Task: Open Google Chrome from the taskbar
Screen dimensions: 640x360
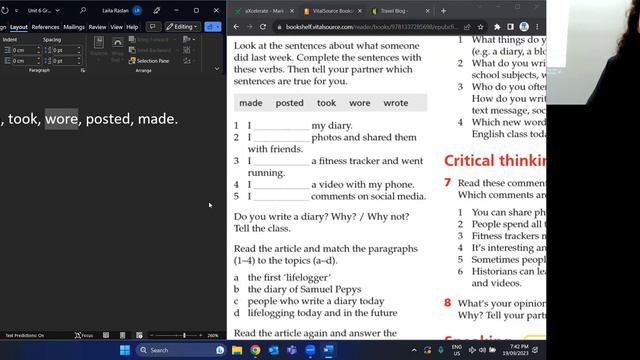Action: click(x=256, y=350)
